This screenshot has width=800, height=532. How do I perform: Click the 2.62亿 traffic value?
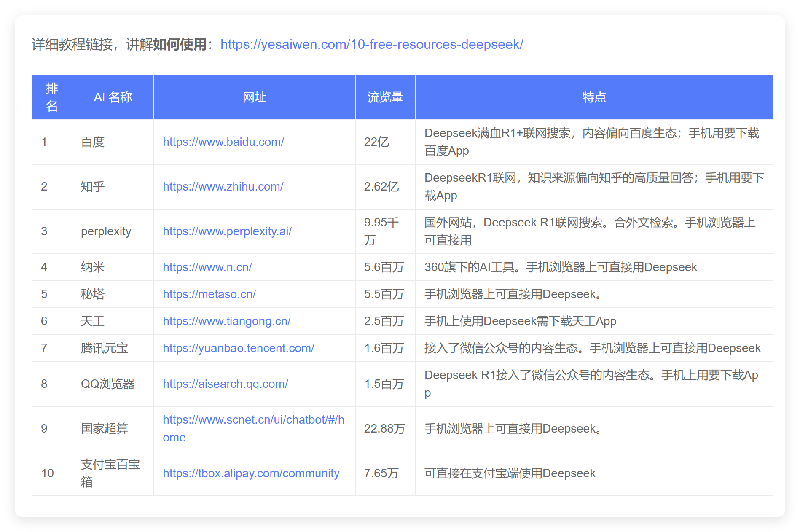point(381,187)
